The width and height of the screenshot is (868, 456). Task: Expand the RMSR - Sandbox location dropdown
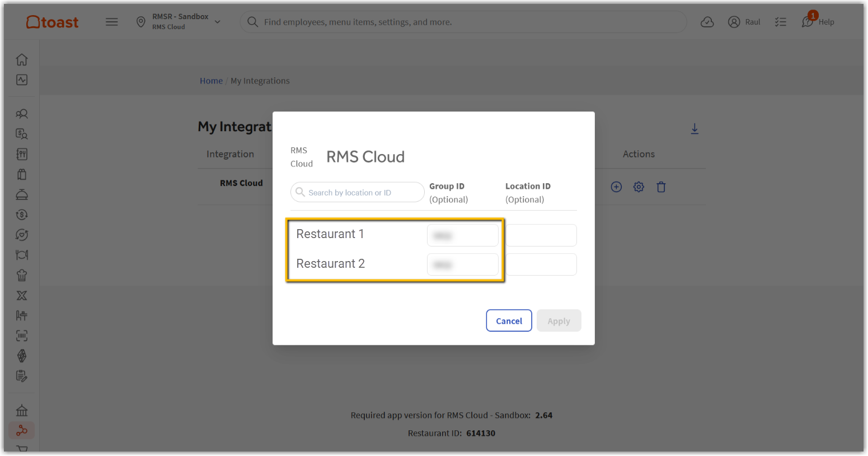pos(218,22)
